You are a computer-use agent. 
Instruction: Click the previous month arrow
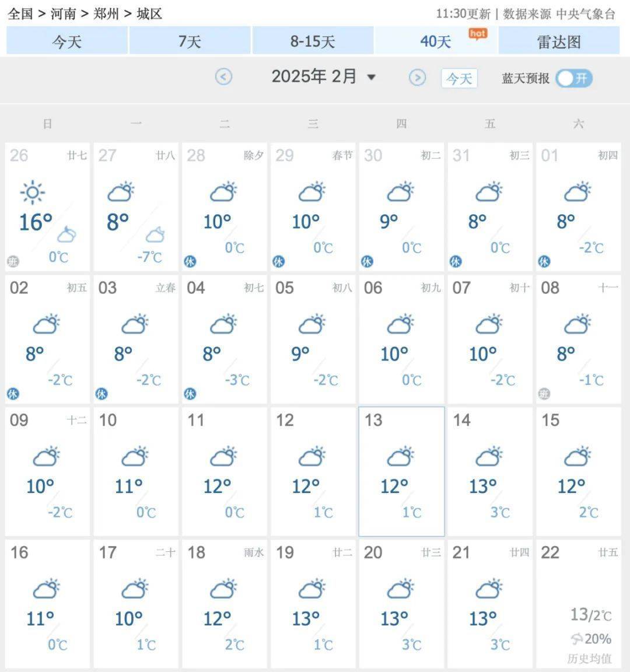(223, 77)
